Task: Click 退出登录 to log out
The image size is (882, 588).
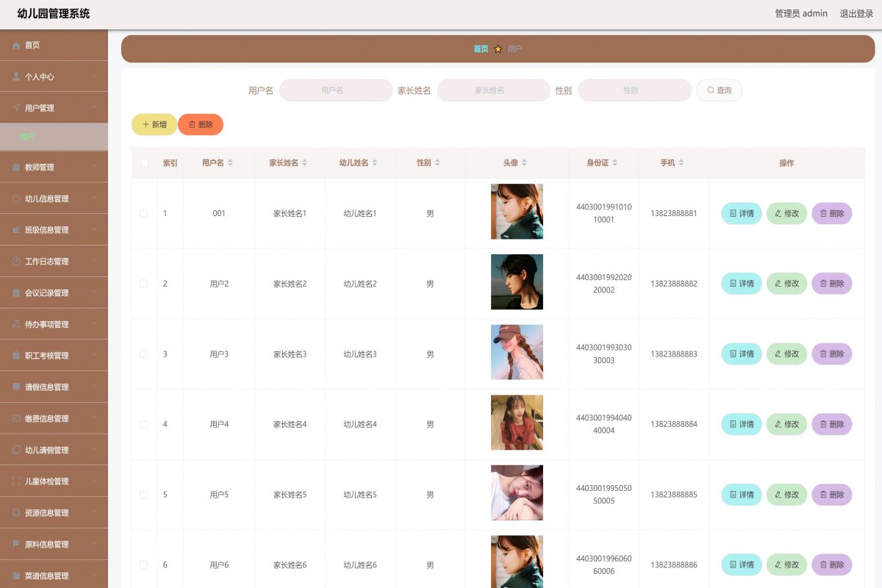Action: pos(856,13)
